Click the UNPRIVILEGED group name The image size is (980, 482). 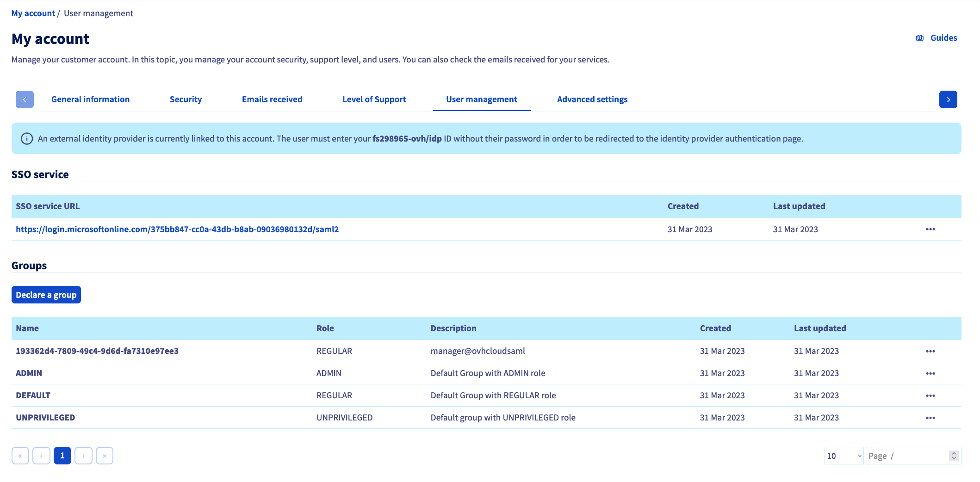click(x=45, y=418)
